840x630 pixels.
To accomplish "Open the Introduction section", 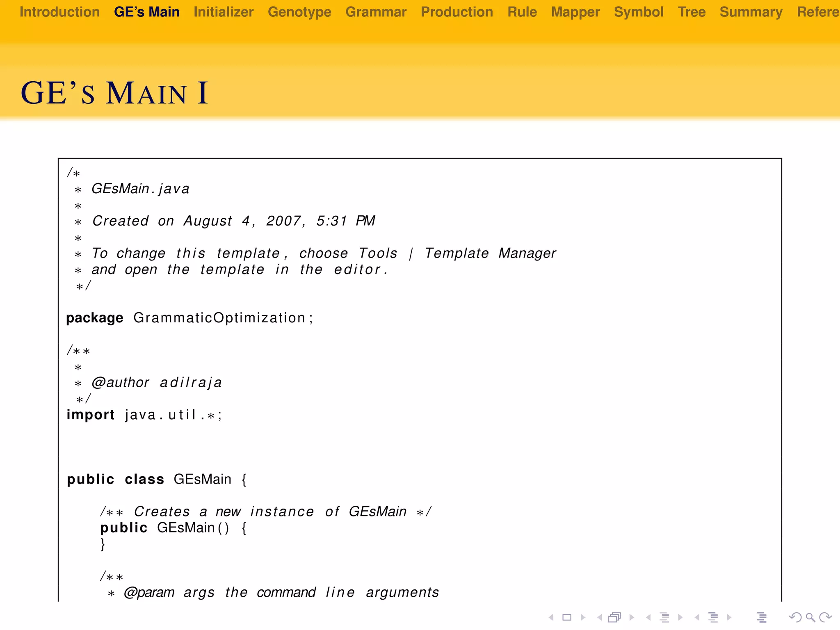I will (60, 12).
